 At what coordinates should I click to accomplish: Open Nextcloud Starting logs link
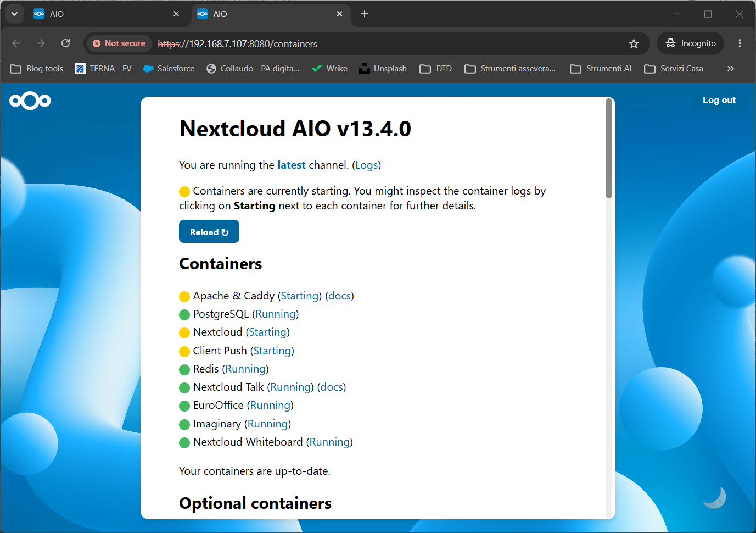tap(267, 332)
